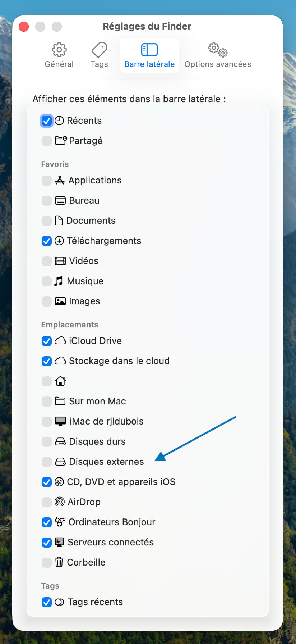
Task: Disable the Téléchargements checkbox
Action: (47, 241)
